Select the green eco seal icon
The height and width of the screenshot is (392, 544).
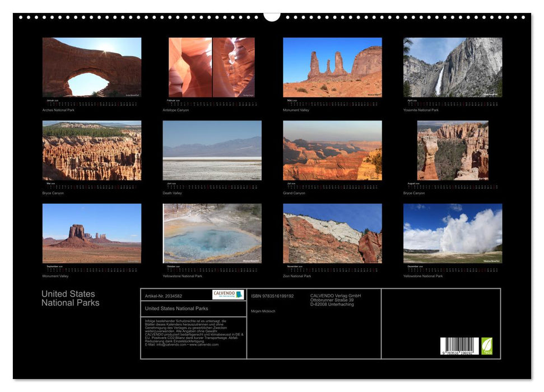pos(487,347)
